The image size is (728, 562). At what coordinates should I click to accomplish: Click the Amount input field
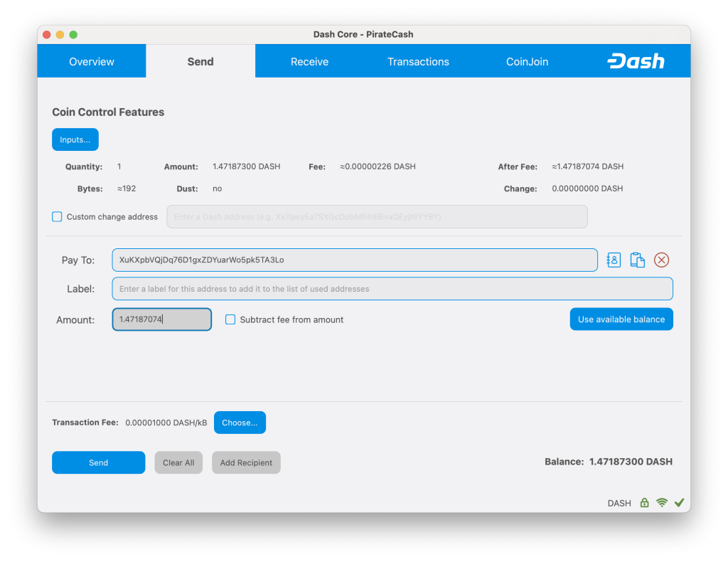tap(162, 319)
